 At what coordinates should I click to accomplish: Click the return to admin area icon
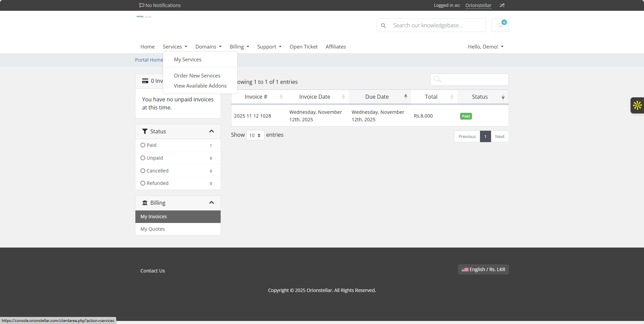click(502, 5)
